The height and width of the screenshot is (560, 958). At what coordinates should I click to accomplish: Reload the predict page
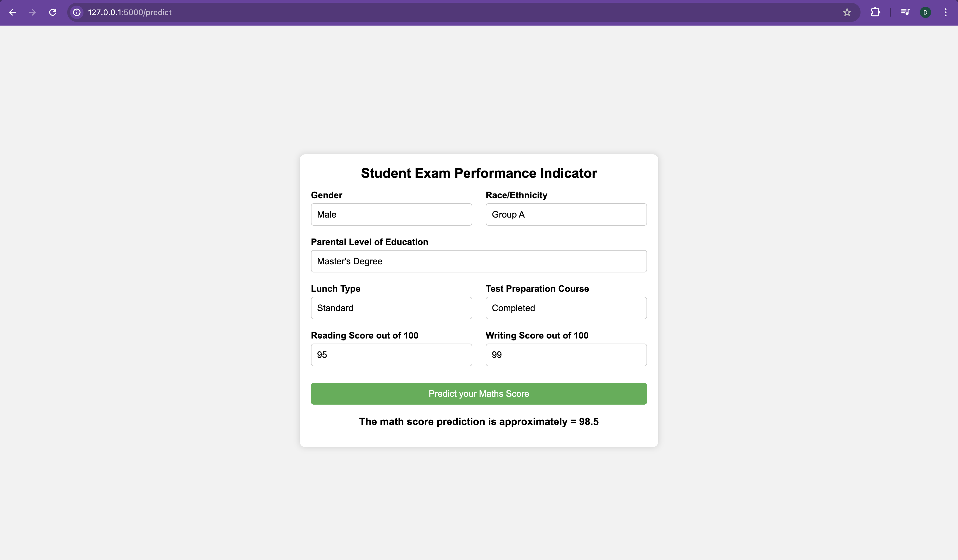click(x=53, y=12)
